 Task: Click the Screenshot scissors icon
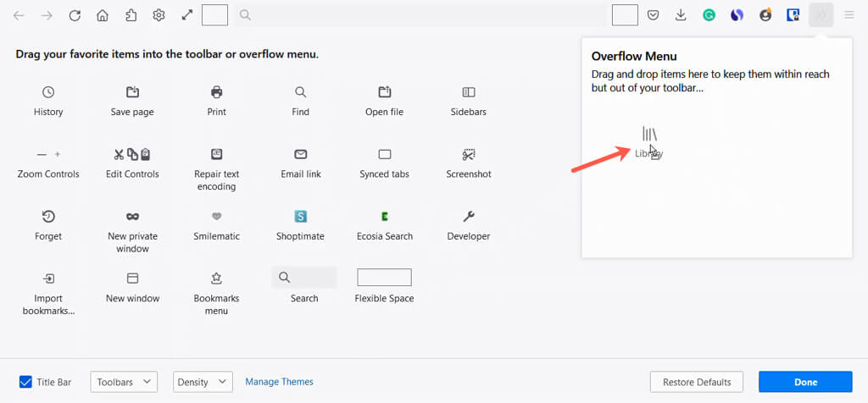click(469, 155)
